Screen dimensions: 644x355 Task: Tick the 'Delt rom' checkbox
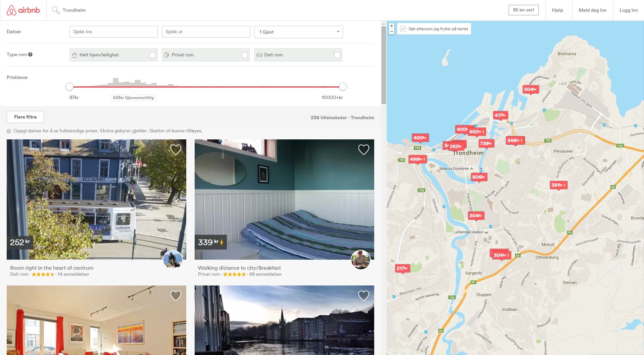click(x=337, y=55)
